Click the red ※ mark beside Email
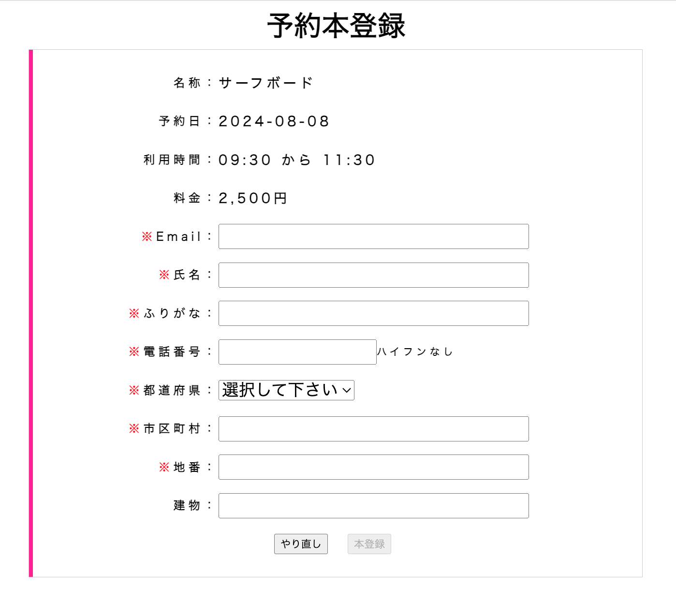Screen dimensions: 676x616 (x=146, y=236)
